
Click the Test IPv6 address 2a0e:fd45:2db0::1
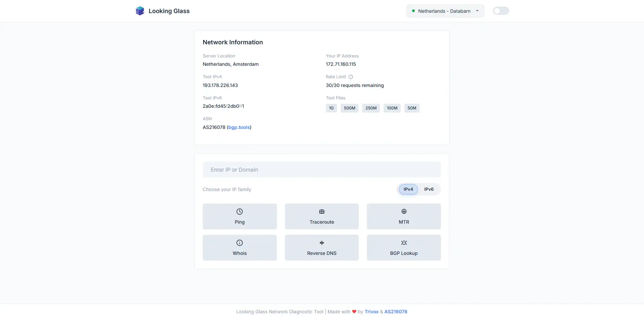223,106
